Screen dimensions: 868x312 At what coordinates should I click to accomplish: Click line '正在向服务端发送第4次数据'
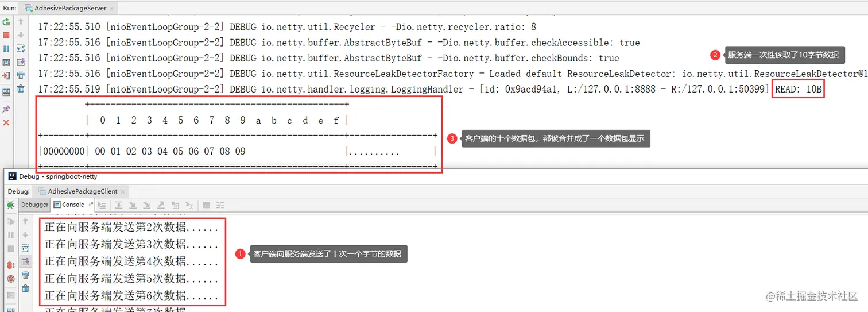pyautogui.click(x=131, y=261)
